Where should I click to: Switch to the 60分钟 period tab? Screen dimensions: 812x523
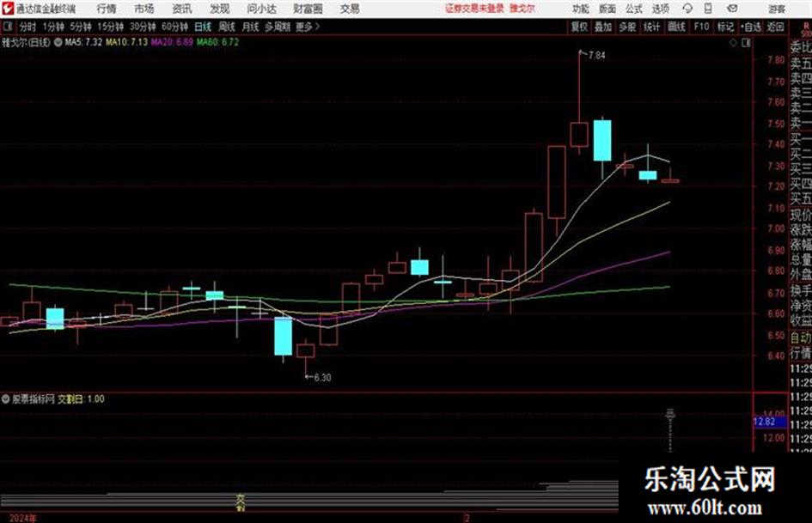tap(175, 27)
